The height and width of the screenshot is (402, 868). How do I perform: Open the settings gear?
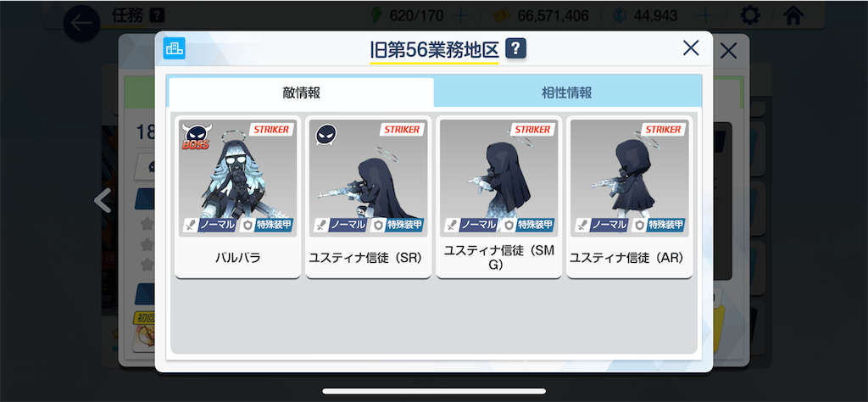pyautogui.click(x=750, y=15)
